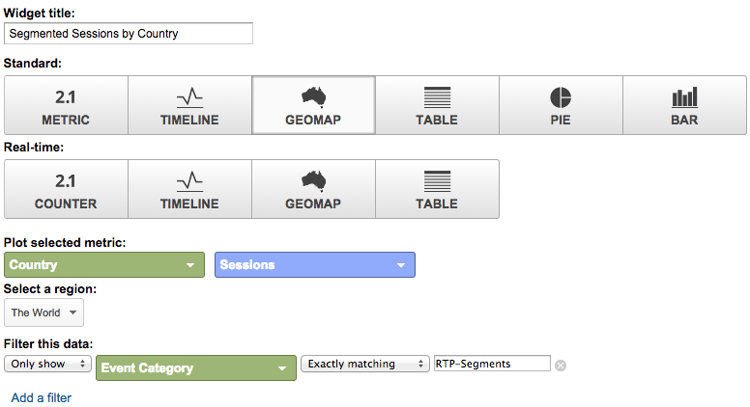Open the Country dimension dropdown
Image resolution: width=750 pixels, height=407 pixels.
[x=104, y=265]
